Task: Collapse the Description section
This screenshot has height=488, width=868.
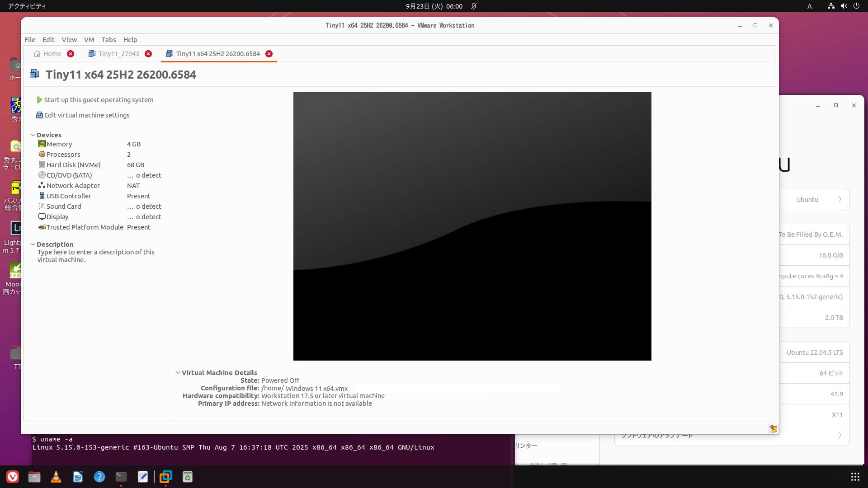Action: click(x=33, y=244)
